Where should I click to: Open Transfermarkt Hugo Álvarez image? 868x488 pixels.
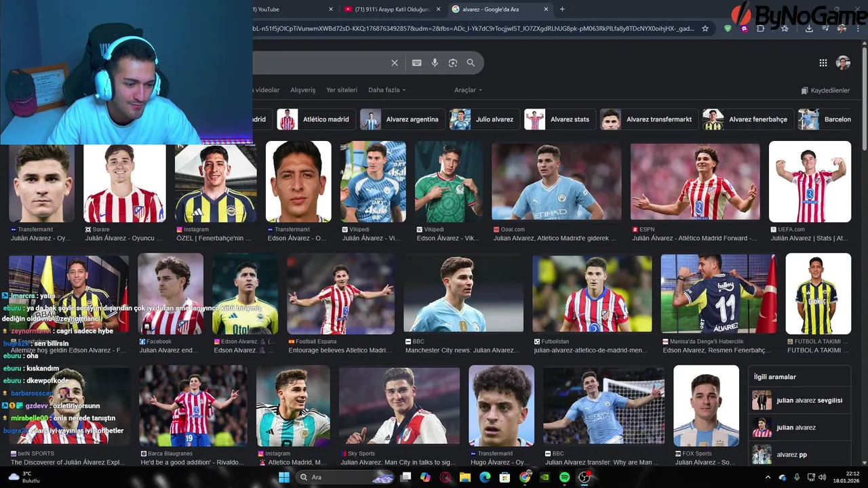point(501,406)
